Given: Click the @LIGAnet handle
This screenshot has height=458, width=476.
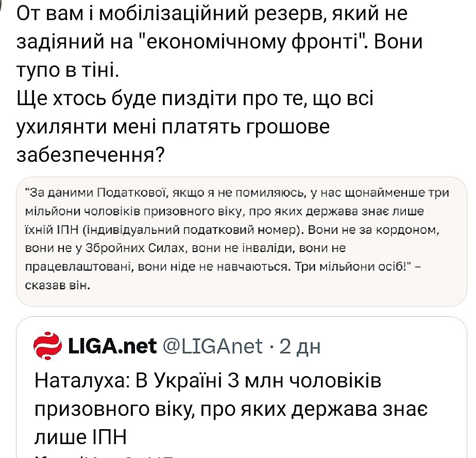Looking at the screenshot, I should [212, 346].
